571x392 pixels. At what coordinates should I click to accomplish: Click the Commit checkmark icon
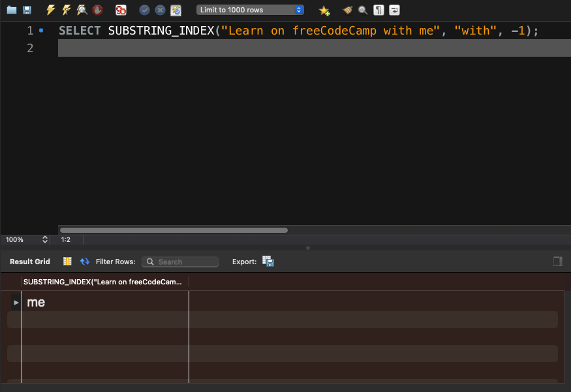(x=145, y=10)
